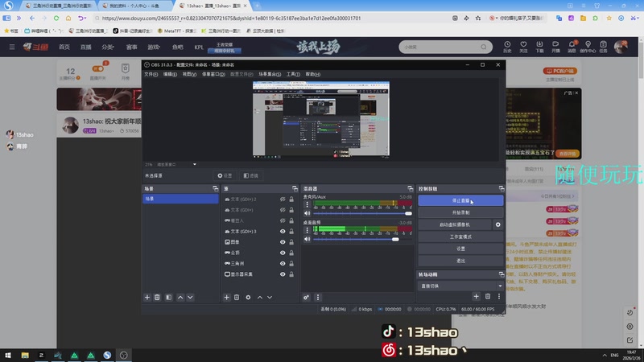This screenshot has height=362, width=644.
Task: Remove the selected scene using the trash icon in the 场景 panel
Action: coord(157,297)
